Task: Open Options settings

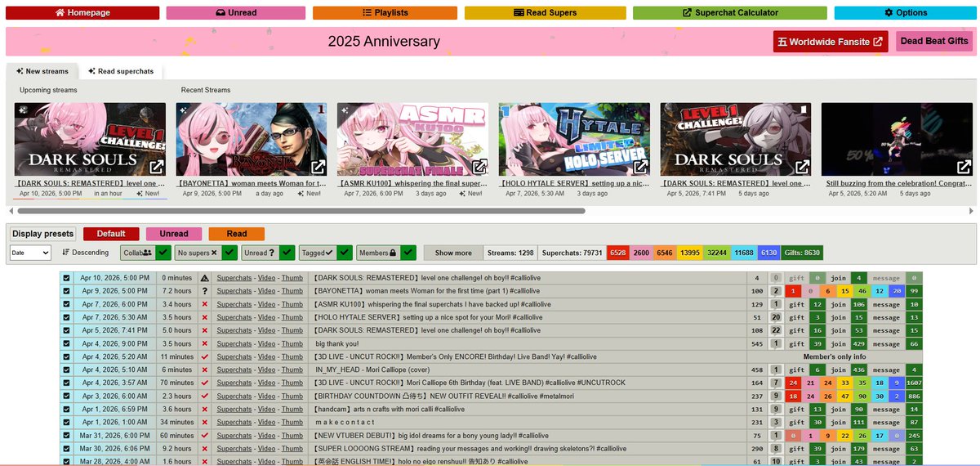Action: [906, 13]
